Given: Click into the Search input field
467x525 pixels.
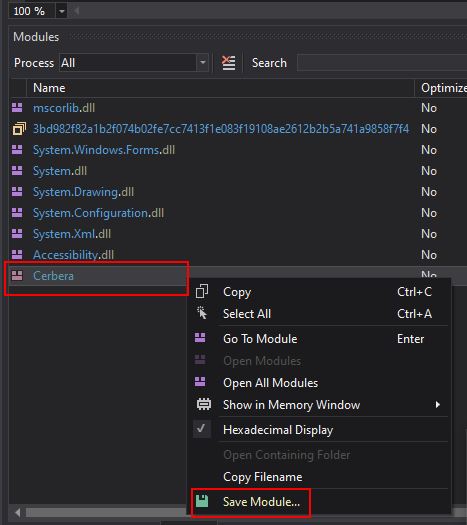Looking at the screenshot, I should point(382,63).
